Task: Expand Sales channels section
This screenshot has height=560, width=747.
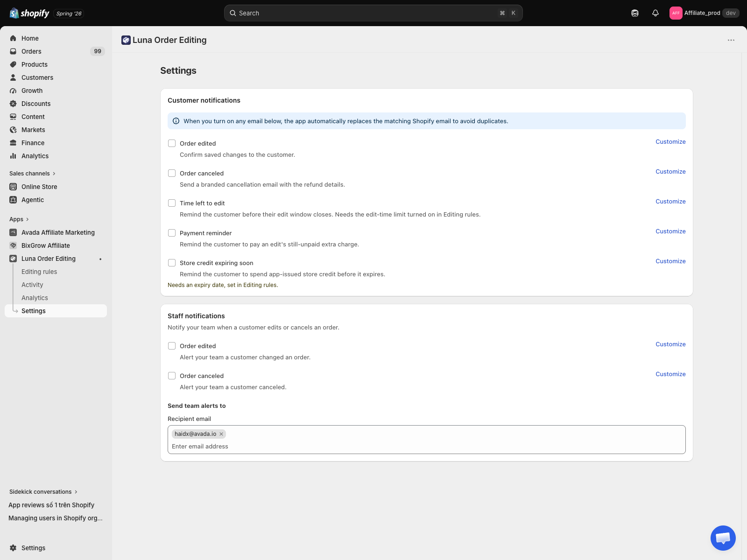Action: tap(33, 174)
